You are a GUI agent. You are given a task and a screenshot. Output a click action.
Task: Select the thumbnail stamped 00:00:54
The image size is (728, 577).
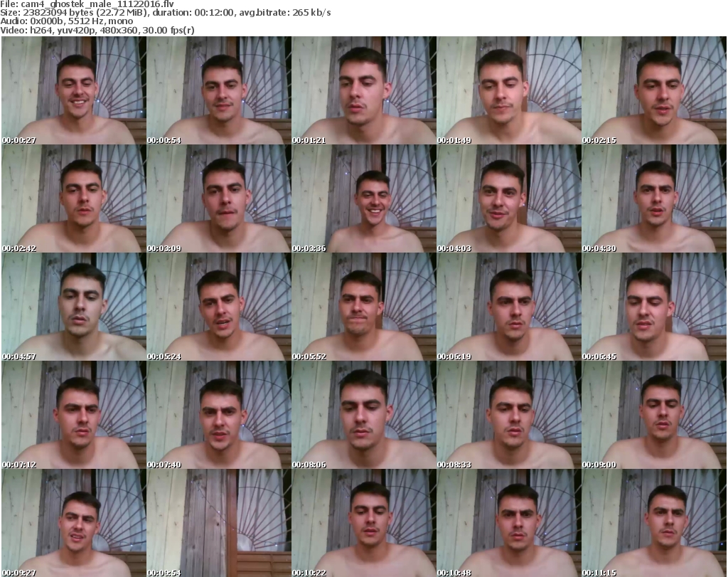tap(219, 90)
